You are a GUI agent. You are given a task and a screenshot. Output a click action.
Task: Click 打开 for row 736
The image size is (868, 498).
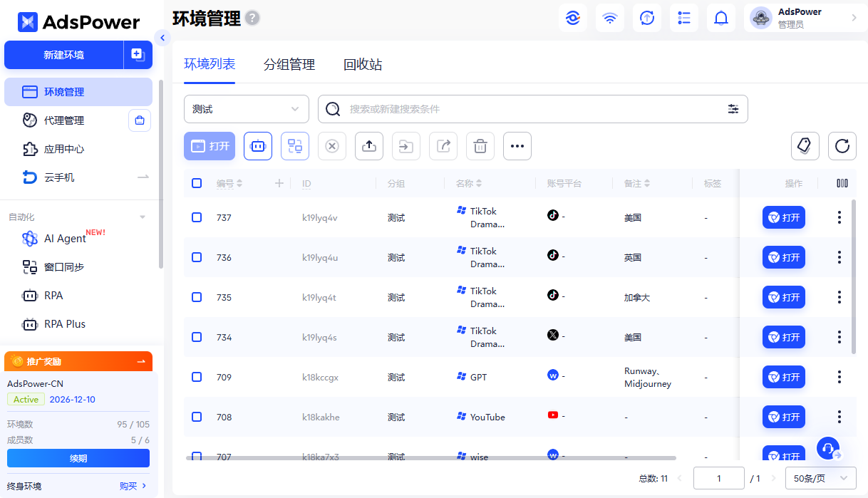pyautogui.click(x=784, y=257)
